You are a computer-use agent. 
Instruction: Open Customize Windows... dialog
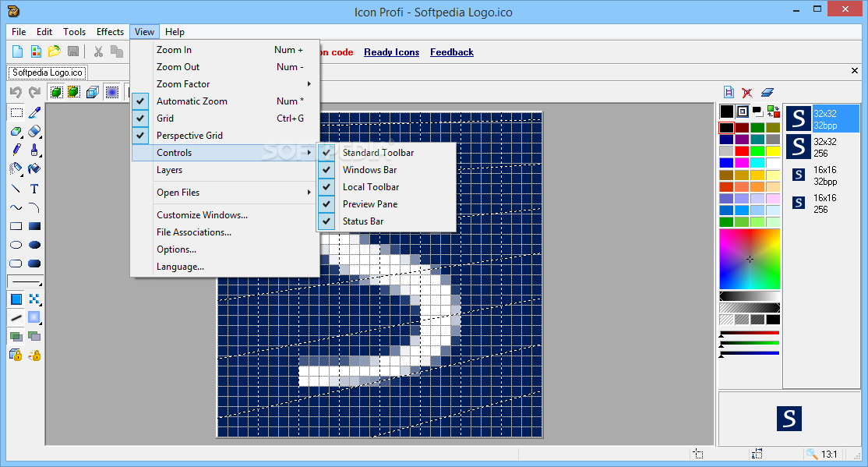coord(225,215)
